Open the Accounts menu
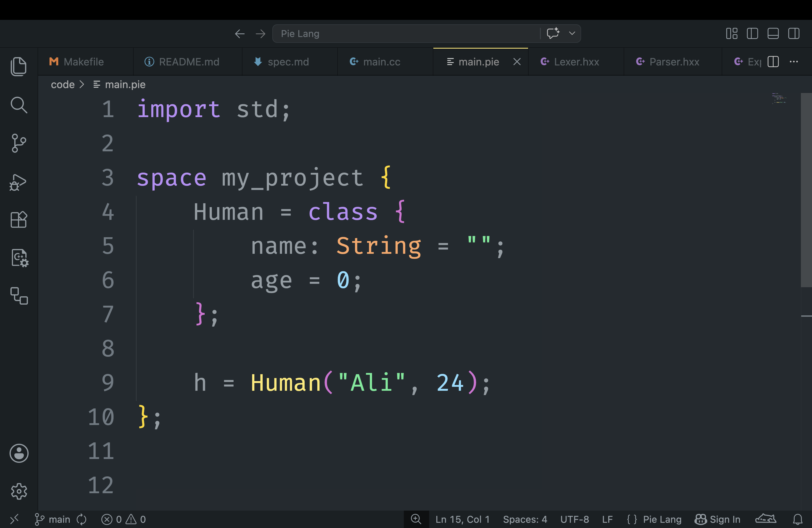812x528 pixels. pos(19,453)
